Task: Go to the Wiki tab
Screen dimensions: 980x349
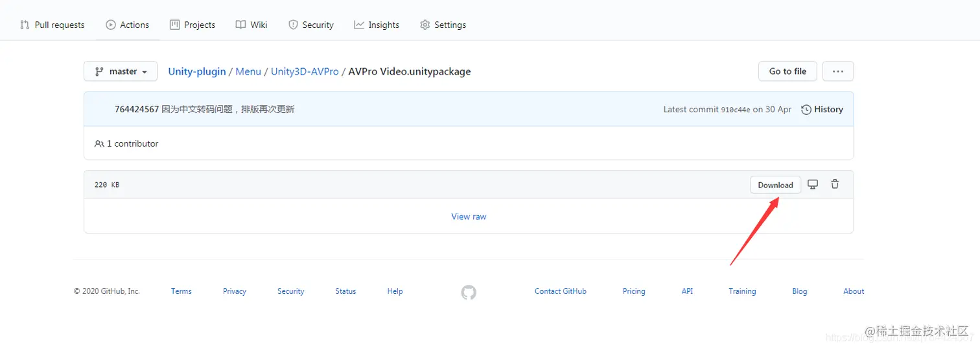Action: tap(251, 25)
